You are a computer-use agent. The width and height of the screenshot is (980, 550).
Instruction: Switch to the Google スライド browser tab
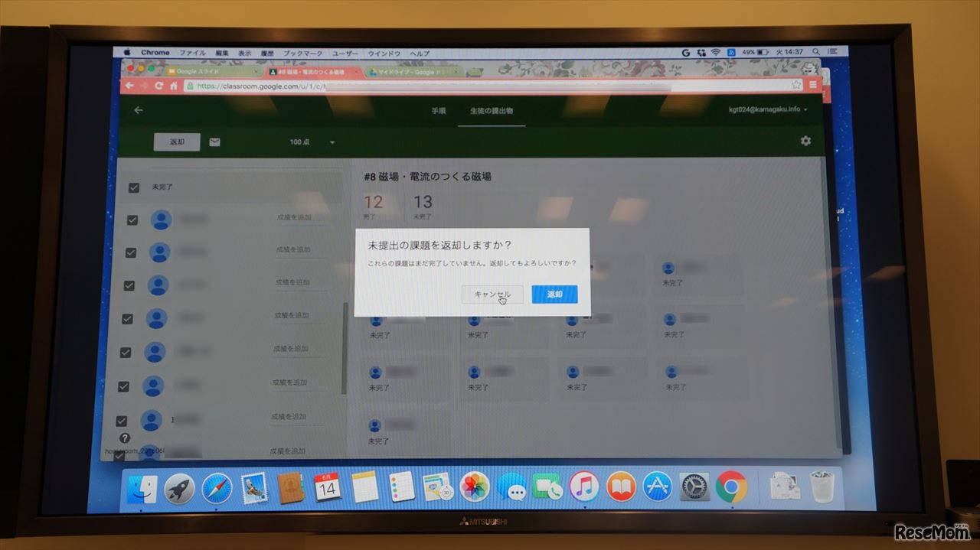[213, 71]
